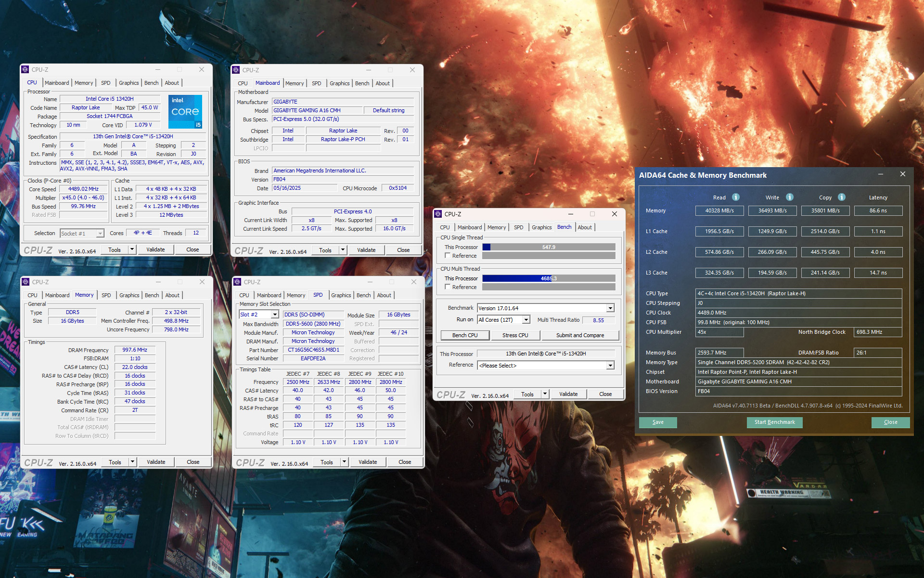Click Multi Thread Ratio field 8.55
This screenshot has height=578, width=924.
click(x=598, y=320)
